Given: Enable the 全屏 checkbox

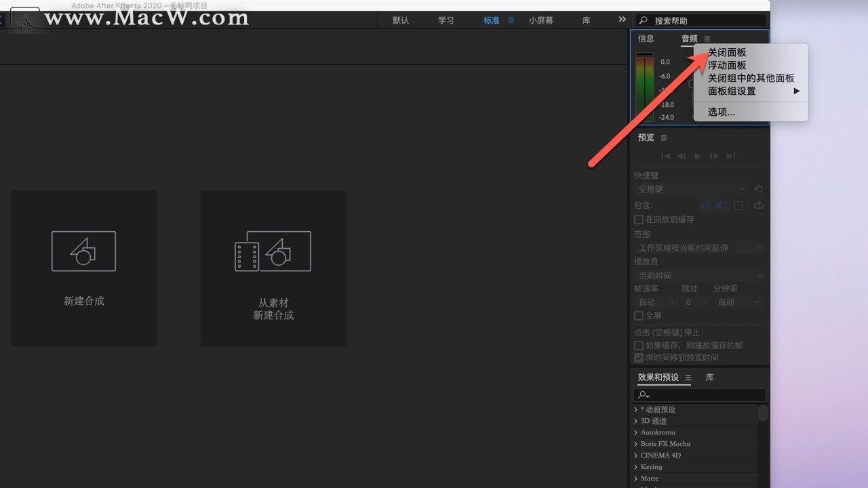Looking at the screenshot, I should pos(639,316).
